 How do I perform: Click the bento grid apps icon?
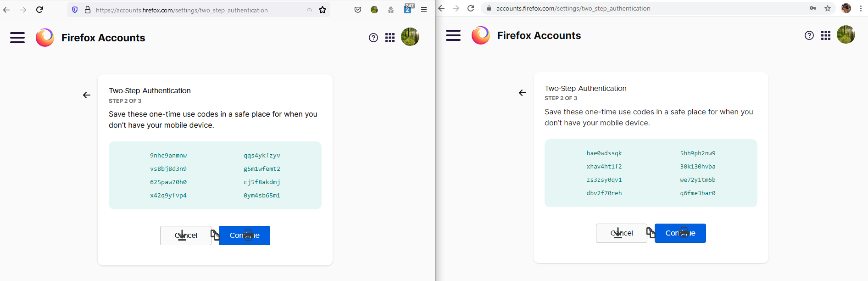click(389, 37)
